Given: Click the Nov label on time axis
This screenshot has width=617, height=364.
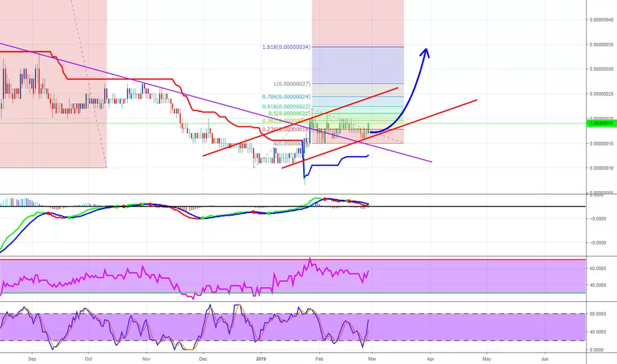Looking at the screenshot, I should point(146,359).
